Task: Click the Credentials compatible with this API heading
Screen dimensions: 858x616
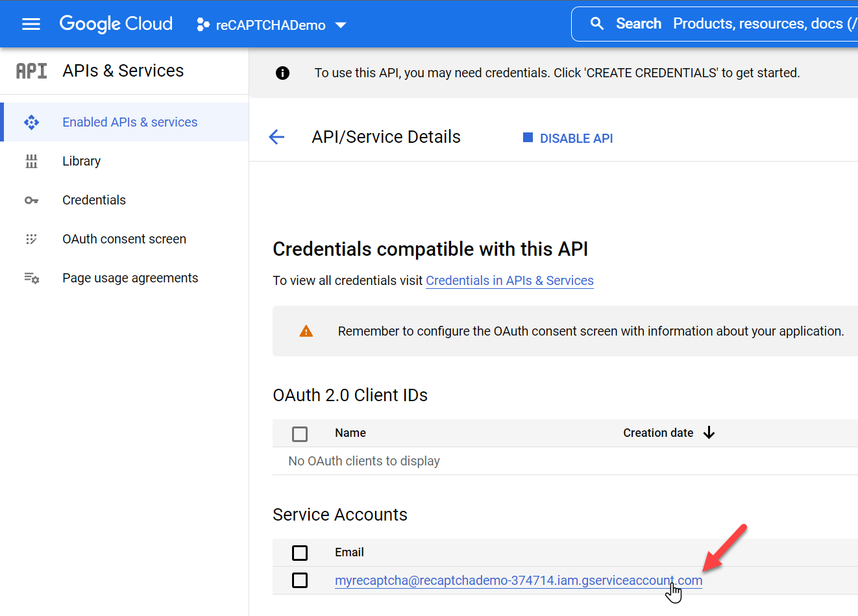Action: (x=430, y=249)
